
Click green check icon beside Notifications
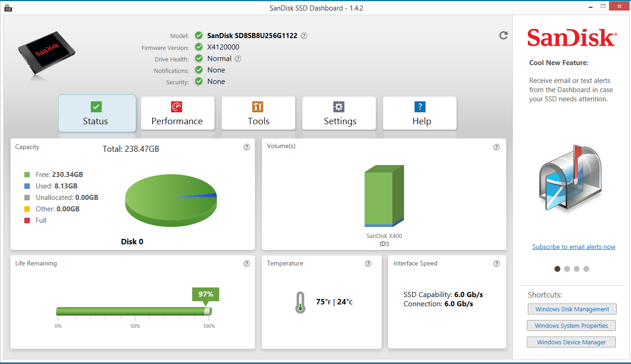(x=199, y=70)
